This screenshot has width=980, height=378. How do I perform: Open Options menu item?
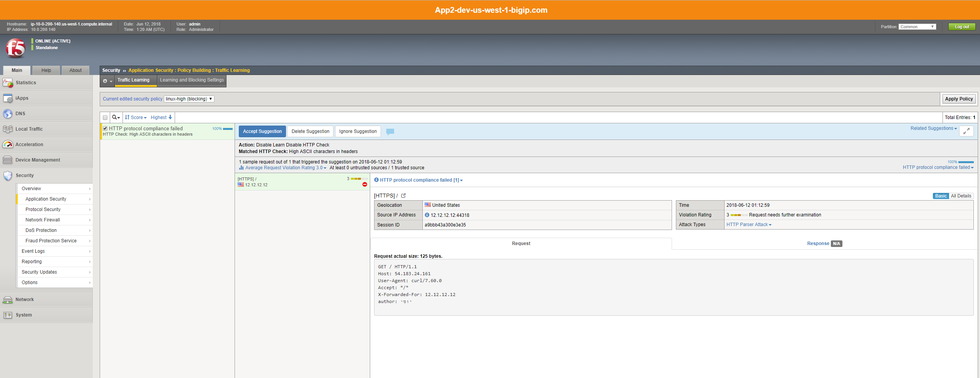(x=55, y=283)
